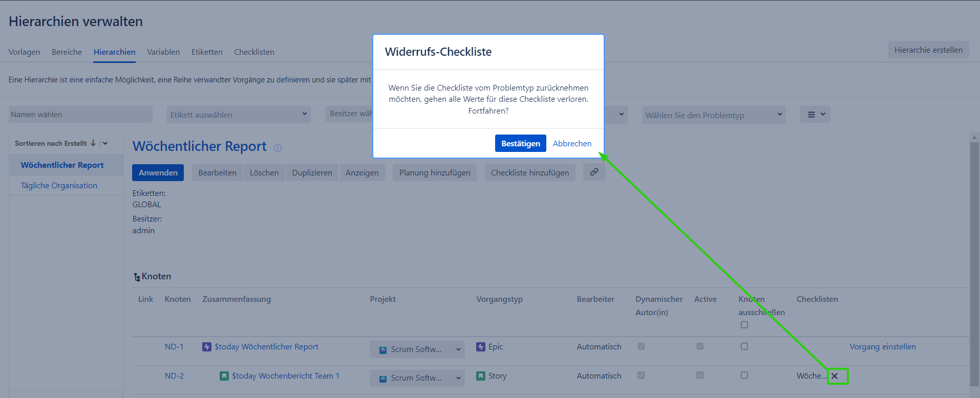Open the Etikett auswählen dropdown
The image size is (980, 398).
coord(239,115)
